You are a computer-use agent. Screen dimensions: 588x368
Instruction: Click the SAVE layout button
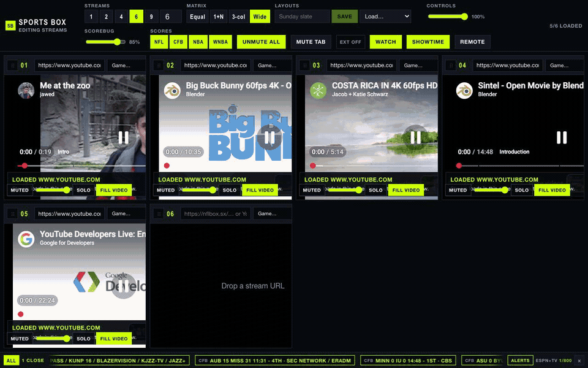coord(345,17)
